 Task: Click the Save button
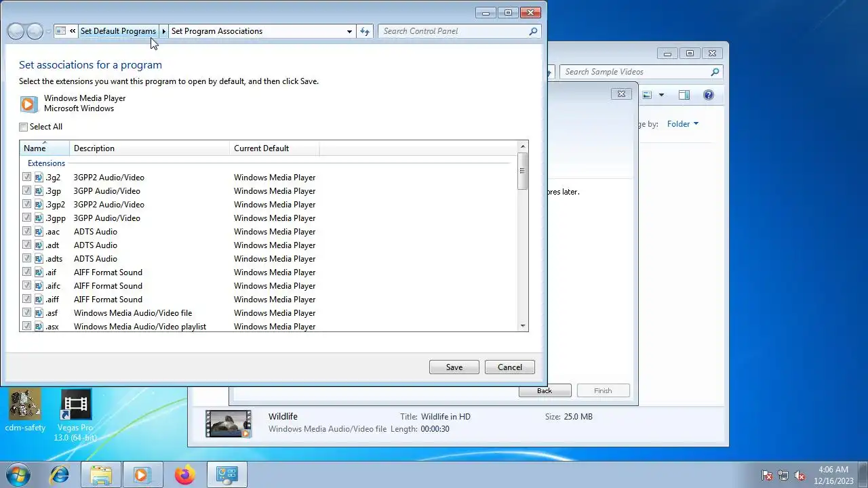pos(454,367)
